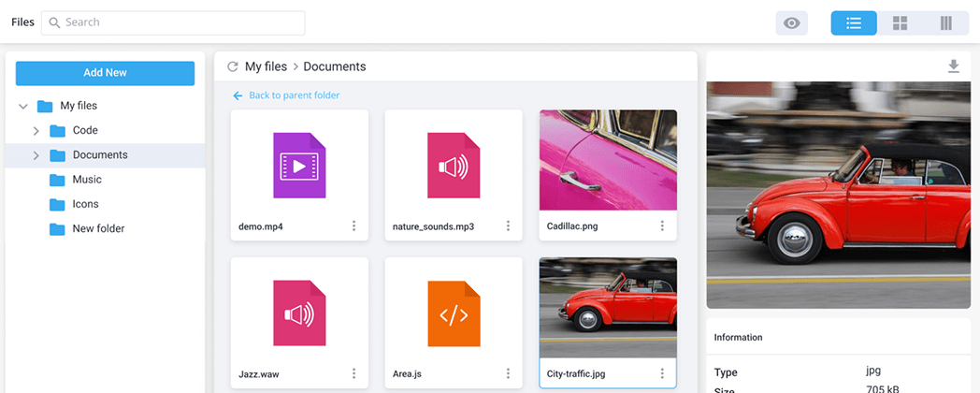Go to My files in breadcrumb
The height and width of the screenshot is (393, 980).
(x=266, y=66)
